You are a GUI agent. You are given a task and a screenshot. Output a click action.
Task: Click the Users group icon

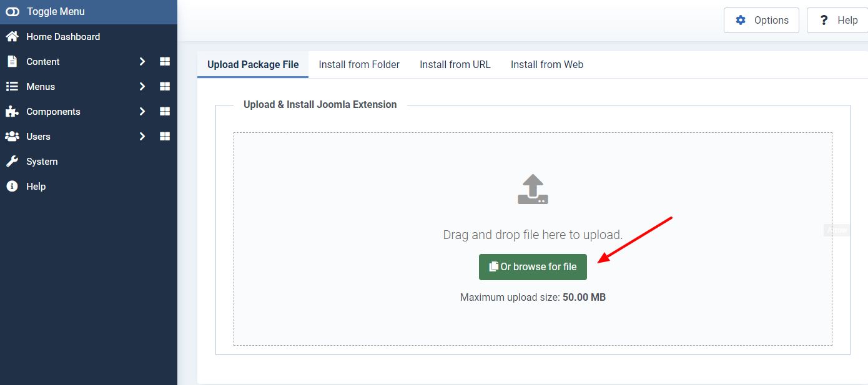(12, 137)
